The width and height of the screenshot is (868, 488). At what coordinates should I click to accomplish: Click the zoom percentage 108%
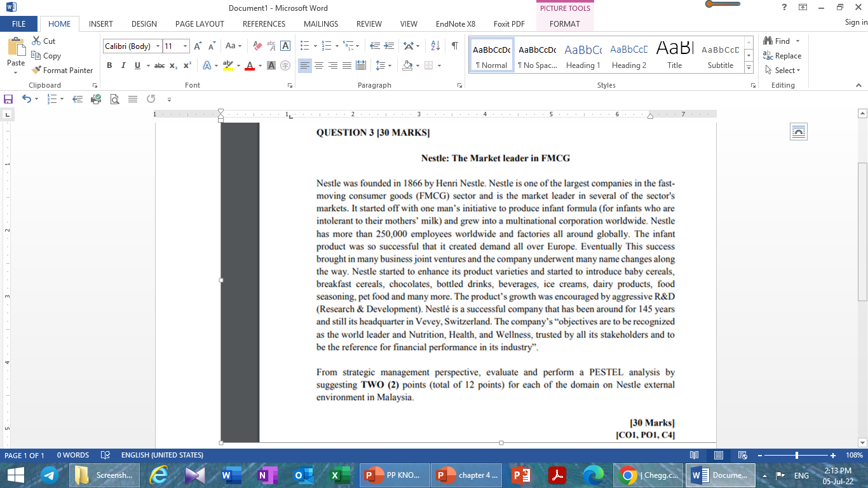[x=854, y=456]
